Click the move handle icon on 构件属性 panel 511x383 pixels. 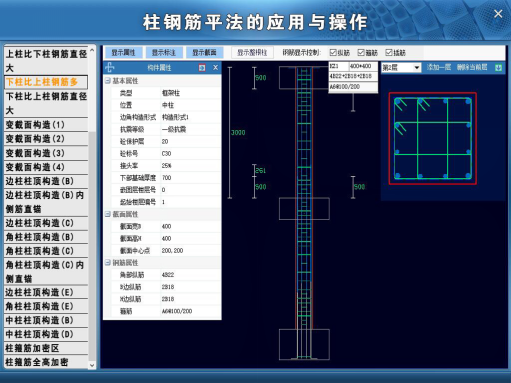point(110,68)
